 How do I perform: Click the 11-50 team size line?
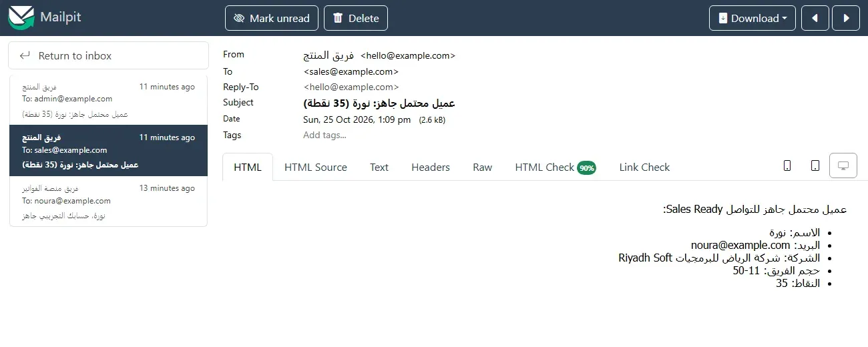[x=777, y=270]
